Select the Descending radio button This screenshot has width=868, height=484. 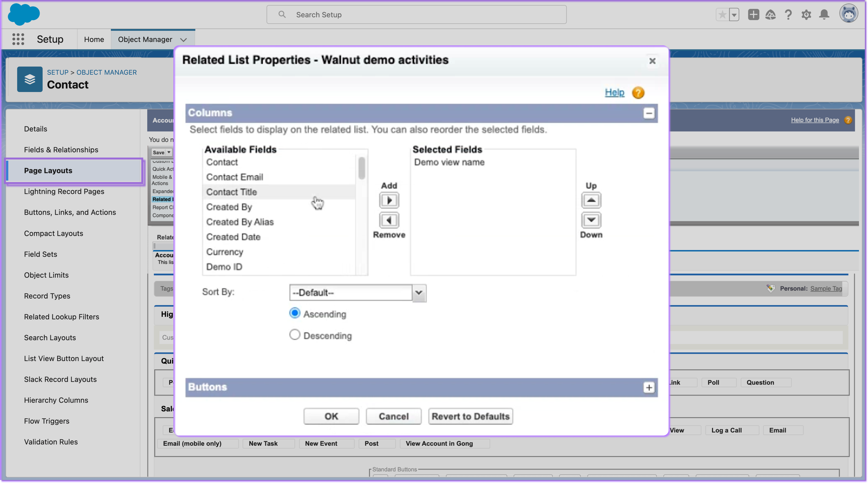click(x=295, y=335)
